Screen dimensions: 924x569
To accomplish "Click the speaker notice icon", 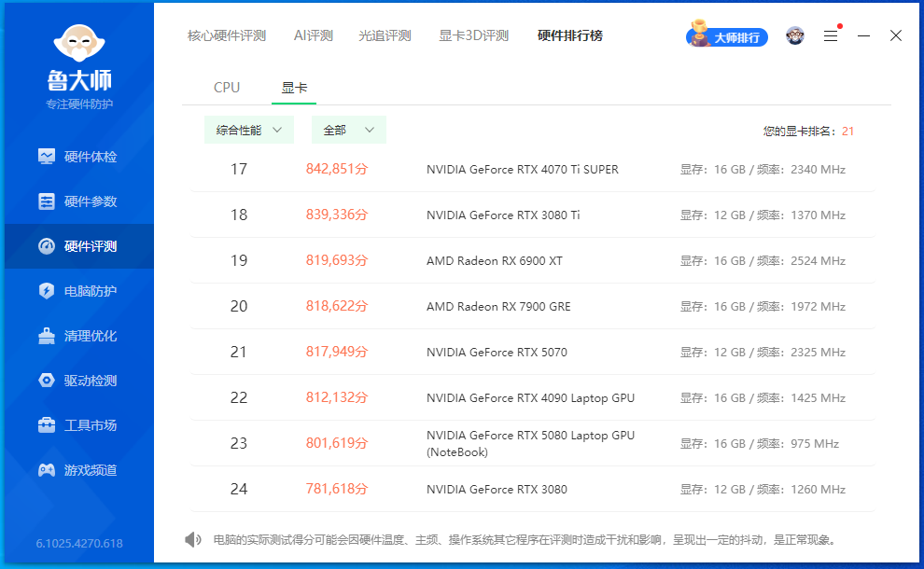I will pos(192,539).
